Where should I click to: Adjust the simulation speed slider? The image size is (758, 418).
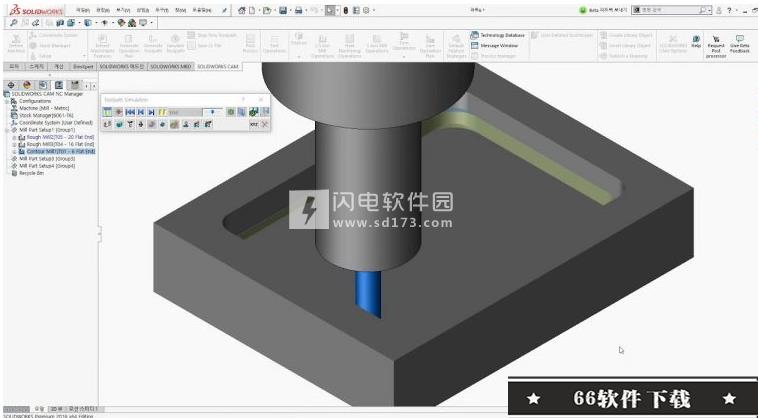pos(213,112)
